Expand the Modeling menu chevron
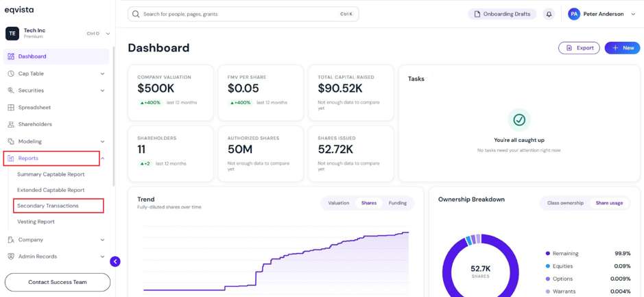 102,142
